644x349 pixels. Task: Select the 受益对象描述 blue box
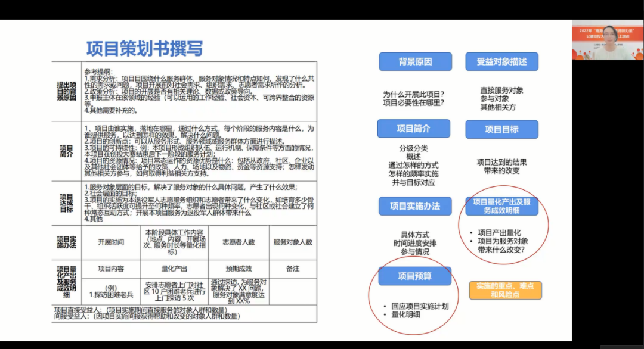[x=501, y=62]
